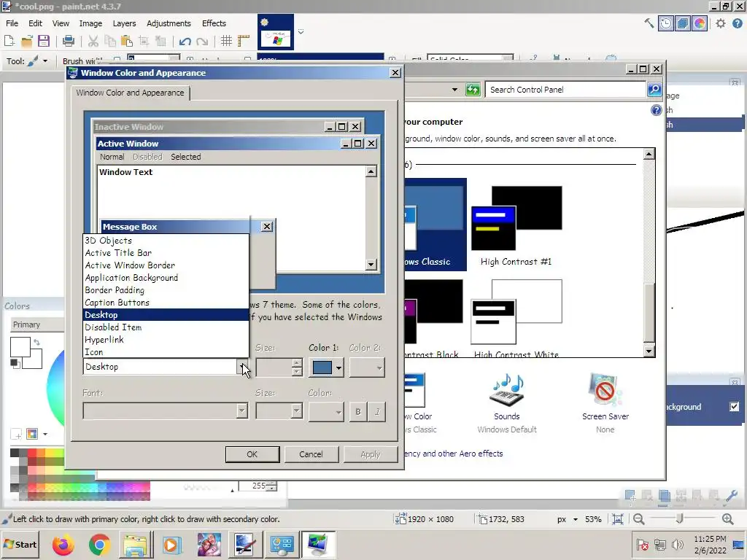Viewport: 747px width, 560px height.
Task: Save the image with the floppy icon
Action: click(x=44, y=42)
